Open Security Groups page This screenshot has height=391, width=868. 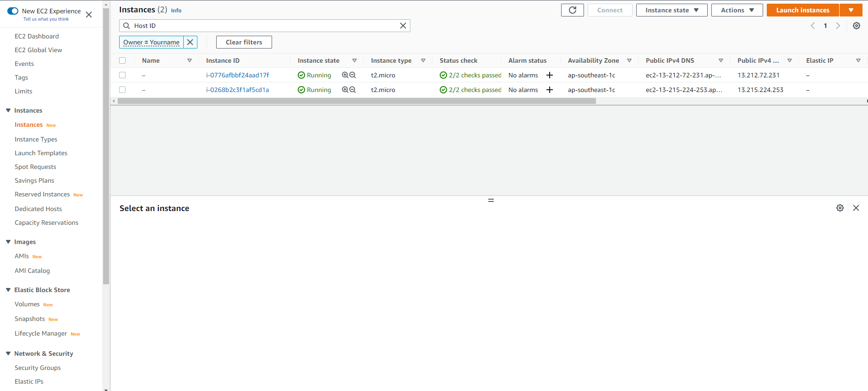pos(38,368)
